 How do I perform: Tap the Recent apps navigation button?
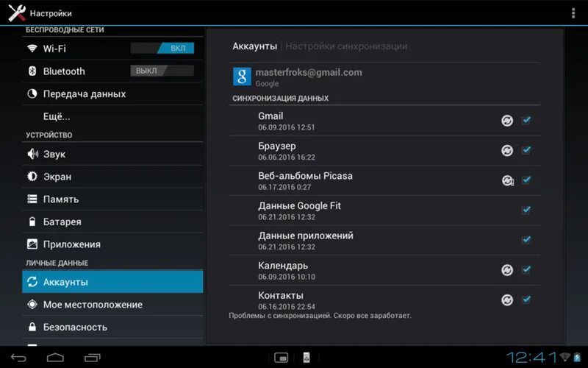point(93,358)
